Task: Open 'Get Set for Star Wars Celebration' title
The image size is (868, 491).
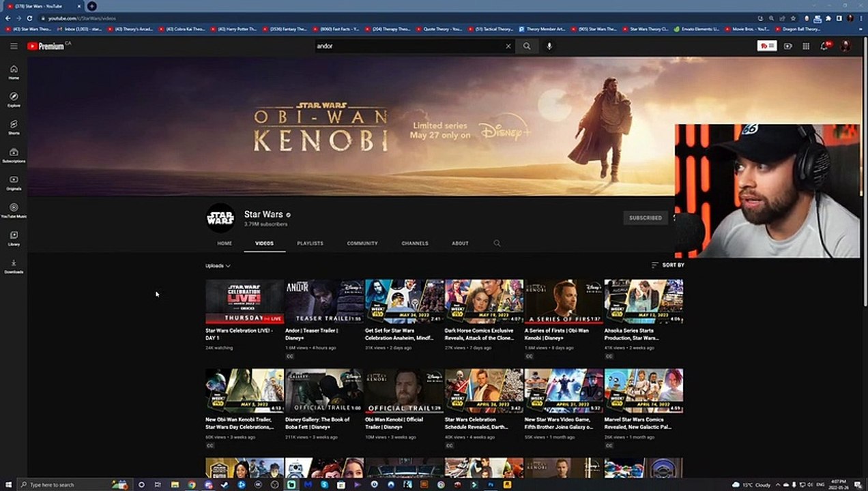Action: [399, 334]
